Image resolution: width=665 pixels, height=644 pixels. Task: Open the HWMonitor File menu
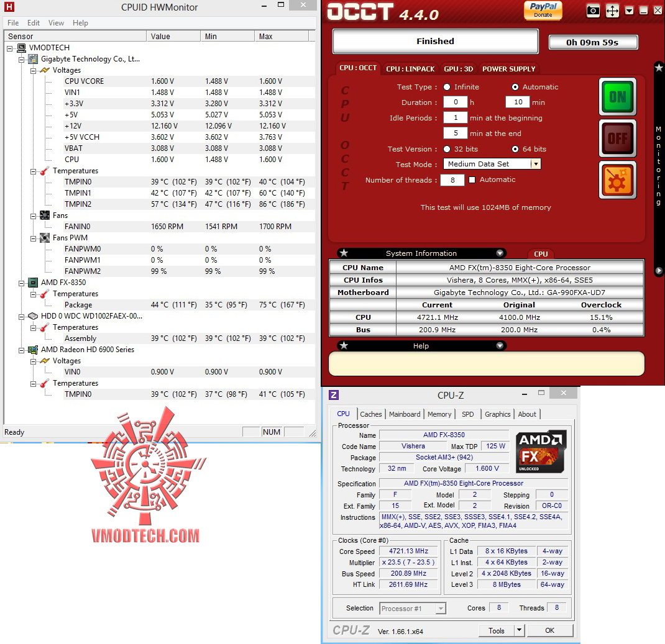coord(13,23)
